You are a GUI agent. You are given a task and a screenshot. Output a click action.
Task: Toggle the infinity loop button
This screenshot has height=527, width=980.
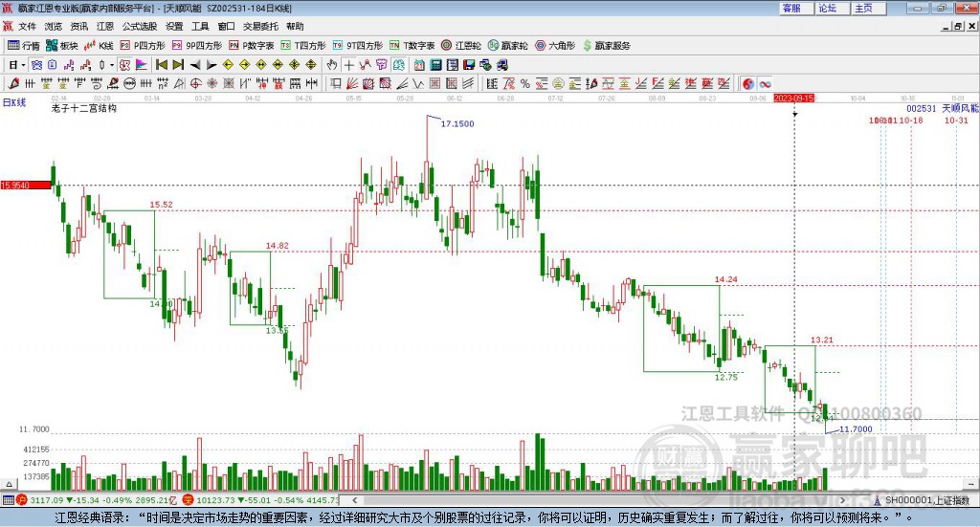(x=765, y=83)
